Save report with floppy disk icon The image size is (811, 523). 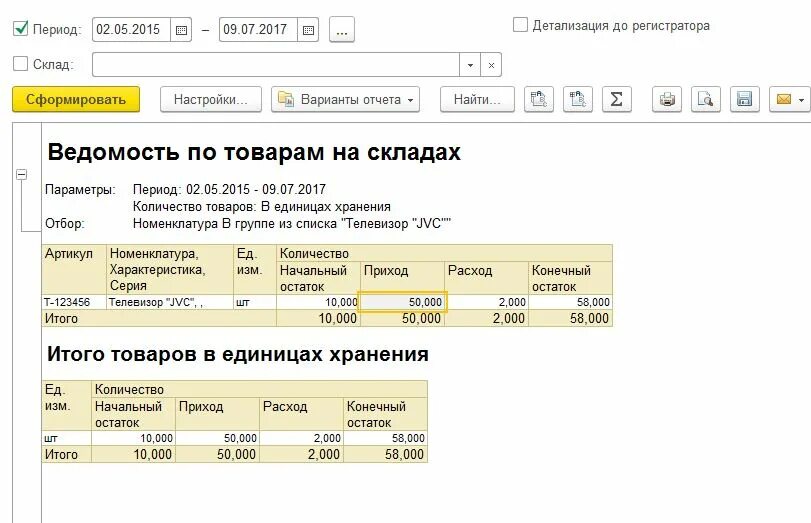point(744,99)
